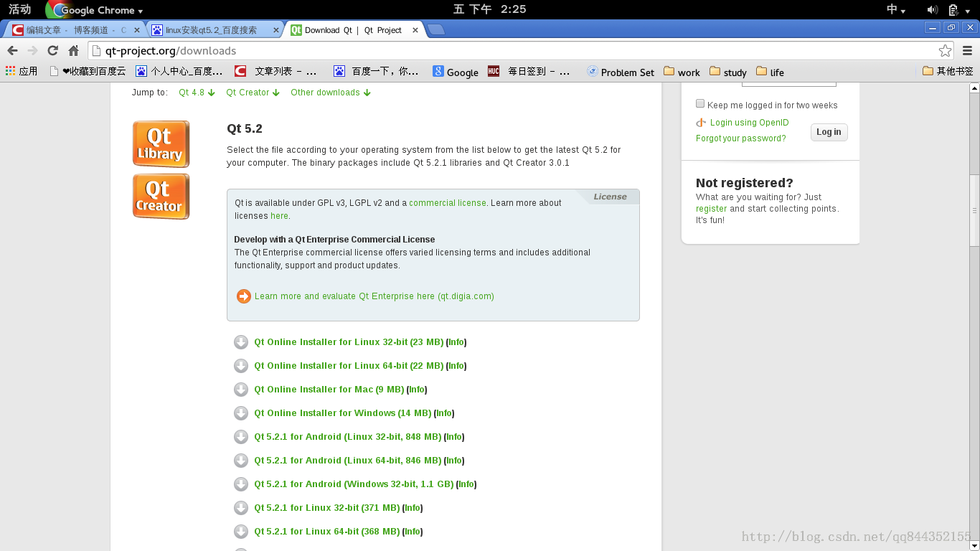Open the 收藏到百度云 bookmark
The height and width of the screenshot is (551, 980).
pos(88,71)
